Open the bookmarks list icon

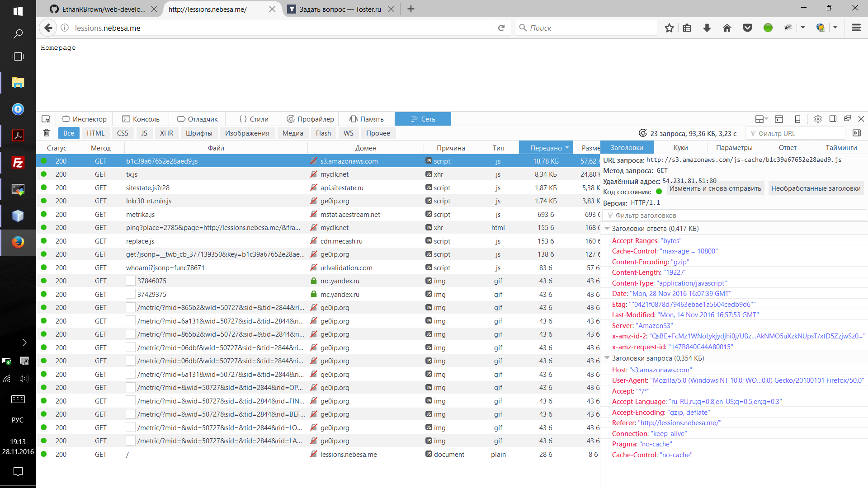(687, 28)
